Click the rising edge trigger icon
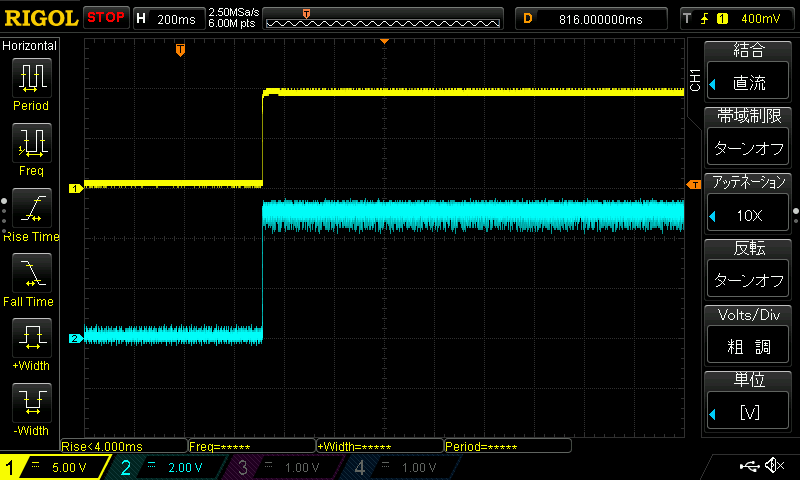Screen dimensions: 800x480 705,19
